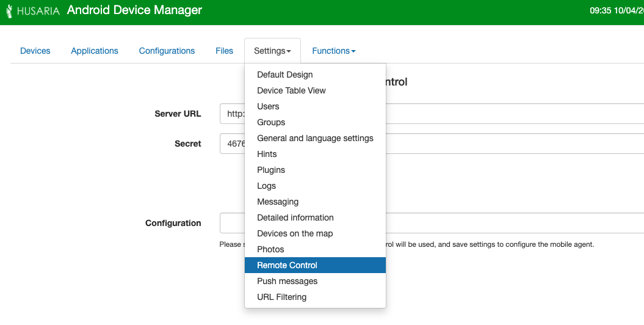This screenshot has width=644, height=325.
Task: Open the Files tab
Action: (224, 51)
